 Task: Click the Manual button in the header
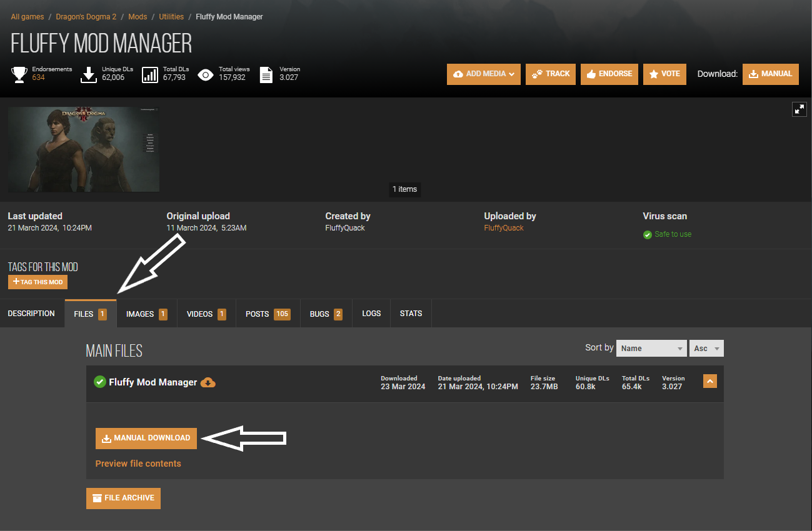[771, 74]
